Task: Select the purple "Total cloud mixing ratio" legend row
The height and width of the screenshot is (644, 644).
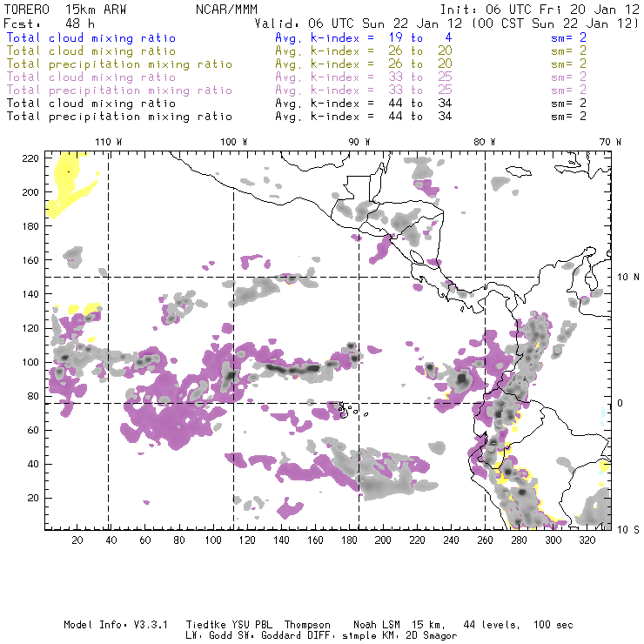Action: tap(91, 77)
